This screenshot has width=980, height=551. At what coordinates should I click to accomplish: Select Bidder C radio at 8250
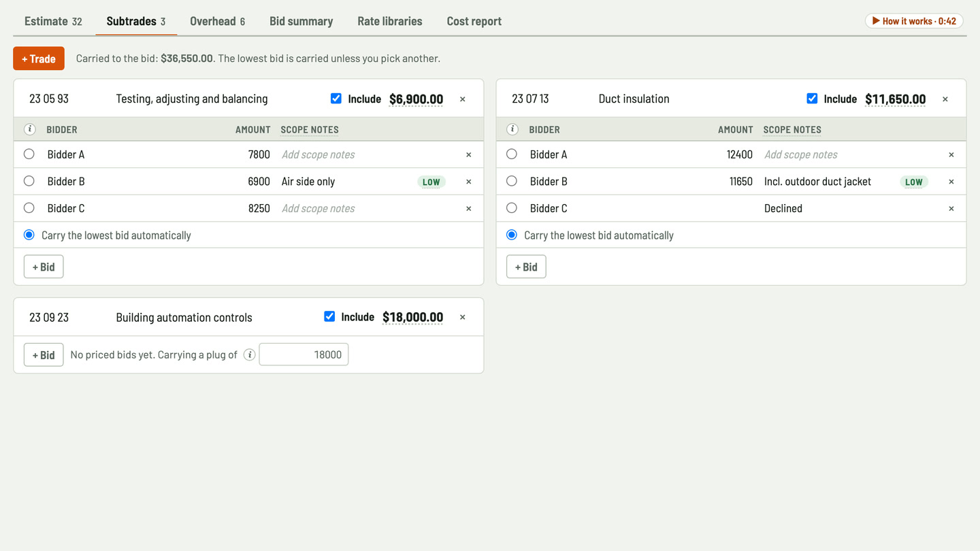coord(29,208)
